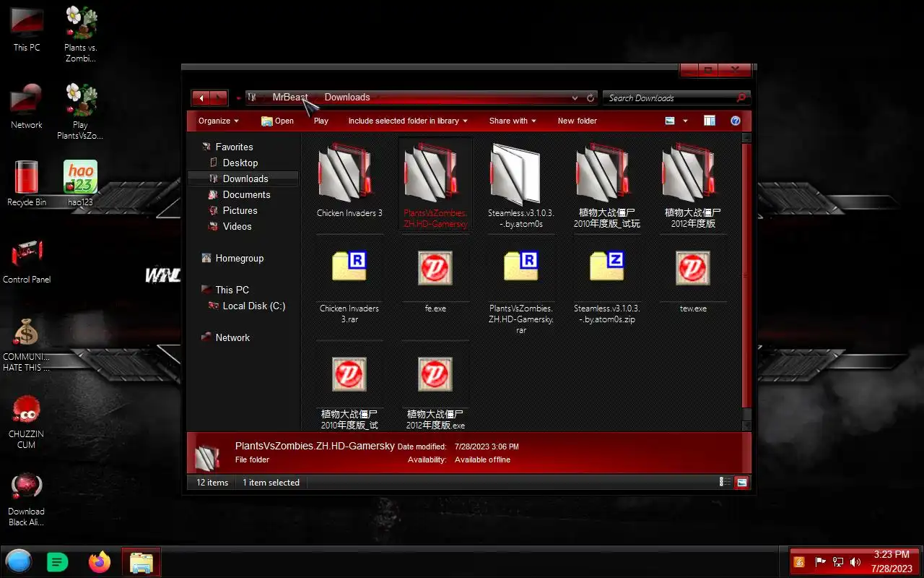The image size is (924, 578).
Task: Click the search magnifier icon
Action: [x=741, y=98]
